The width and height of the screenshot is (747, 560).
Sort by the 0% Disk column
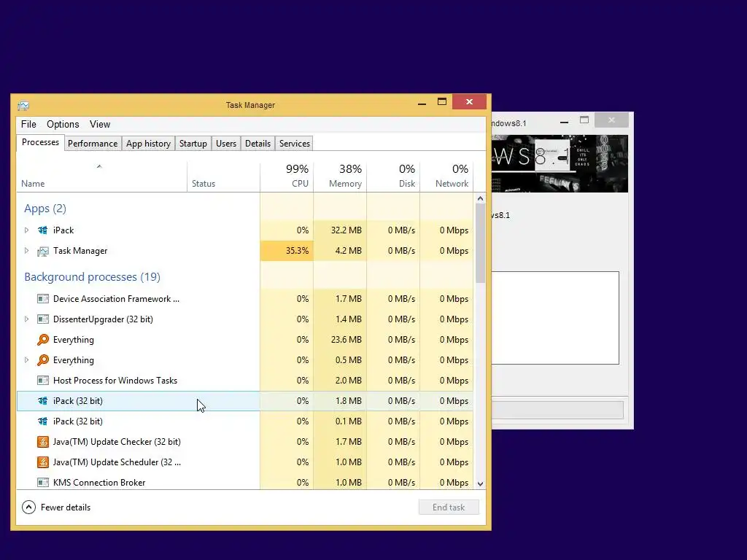pyautogui.click(x=393, y=177)
